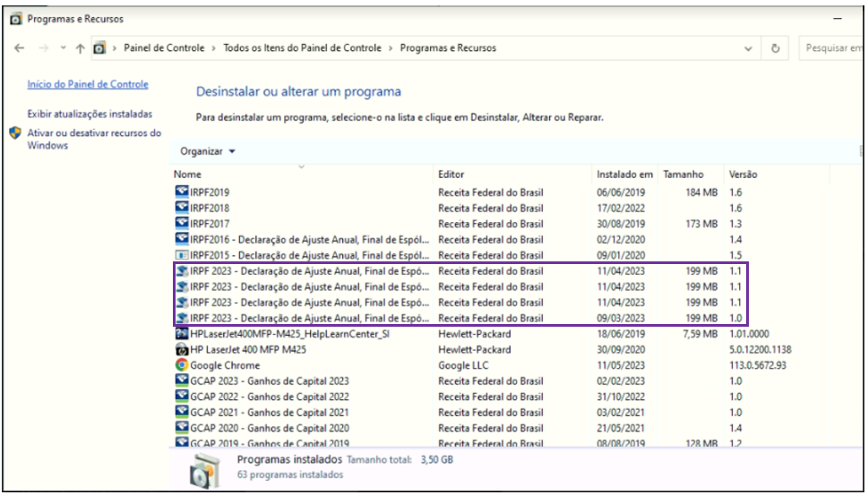This screenshot has width=868, height=495.
Task: Click the Pesquisar search field
Action: pyautogui.click(x=833, y=48)
